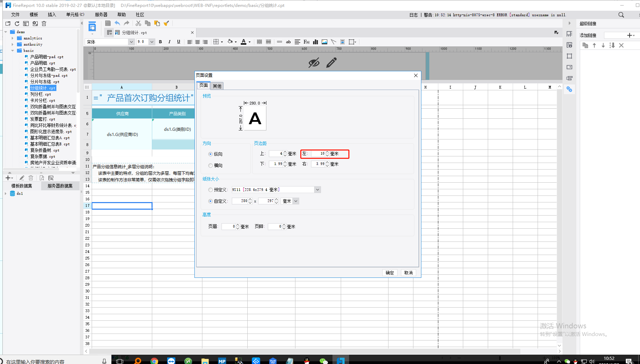Viewport: 640px width, 364px height.
Task: Open the 插入 menu
Action: [52, 15]
